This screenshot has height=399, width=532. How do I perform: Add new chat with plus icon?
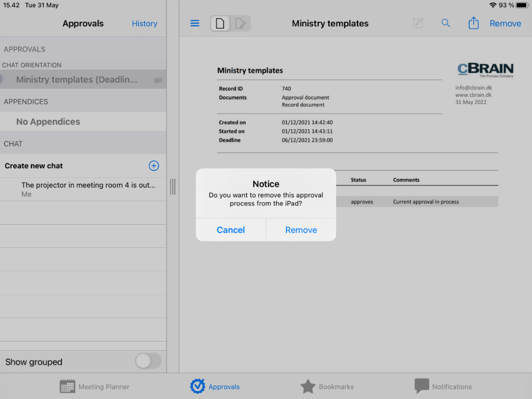click(x=153, y=166)
